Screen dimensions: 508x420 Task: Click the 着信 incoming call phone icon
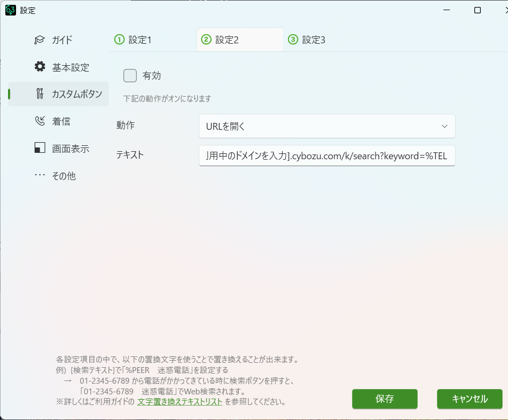click(40, 121)
